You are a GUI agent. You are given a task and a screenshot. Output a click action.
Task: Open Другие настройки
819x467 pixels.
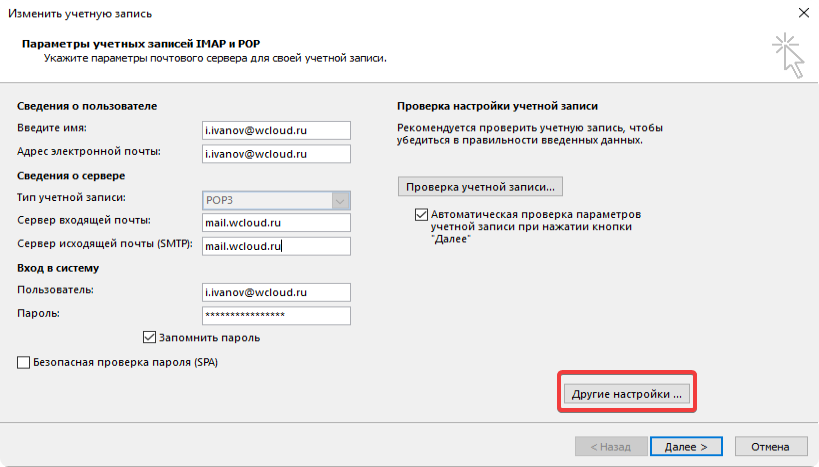click(x=626, y=394)
